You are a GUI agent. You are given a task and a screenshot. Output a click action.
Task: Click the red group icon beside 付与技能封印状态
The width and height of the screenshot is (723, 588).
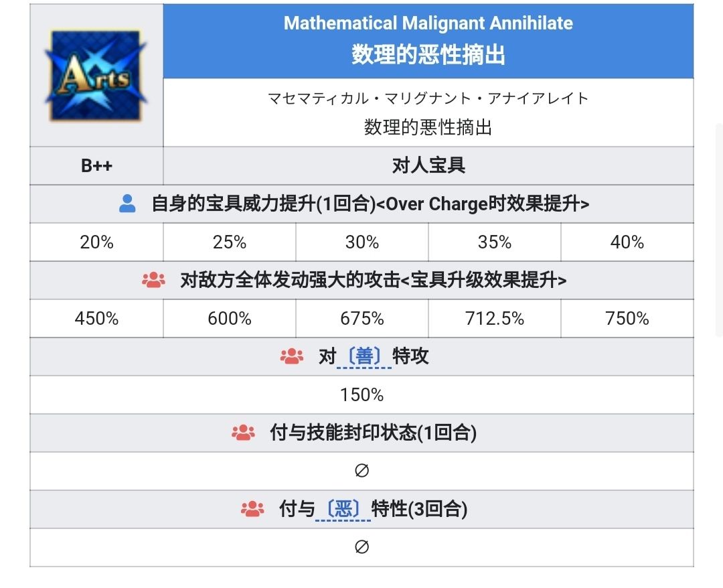click(243, 433)
